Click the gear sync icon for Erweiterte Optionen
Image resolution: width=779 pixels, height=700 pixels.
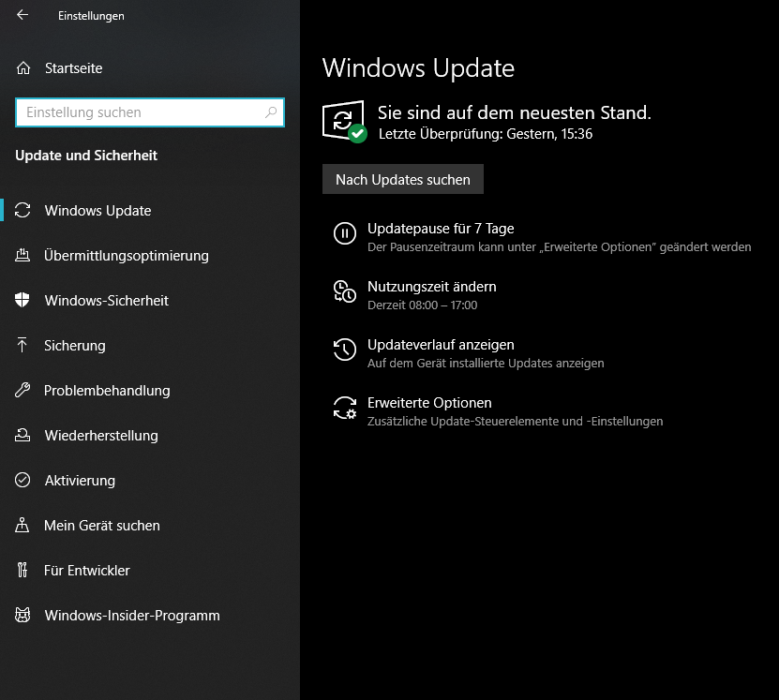pyautogui.click(x=345, y=408)
